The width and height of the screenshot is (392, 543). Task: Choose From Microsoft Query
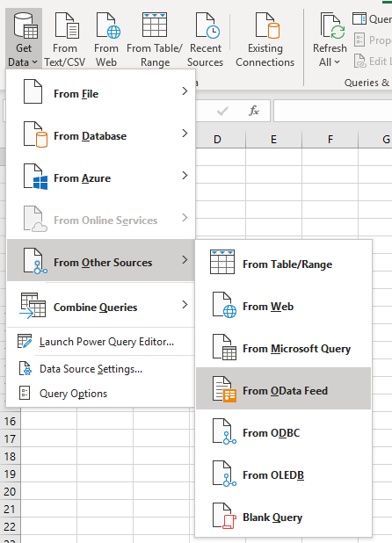click(x=284, y=348)
